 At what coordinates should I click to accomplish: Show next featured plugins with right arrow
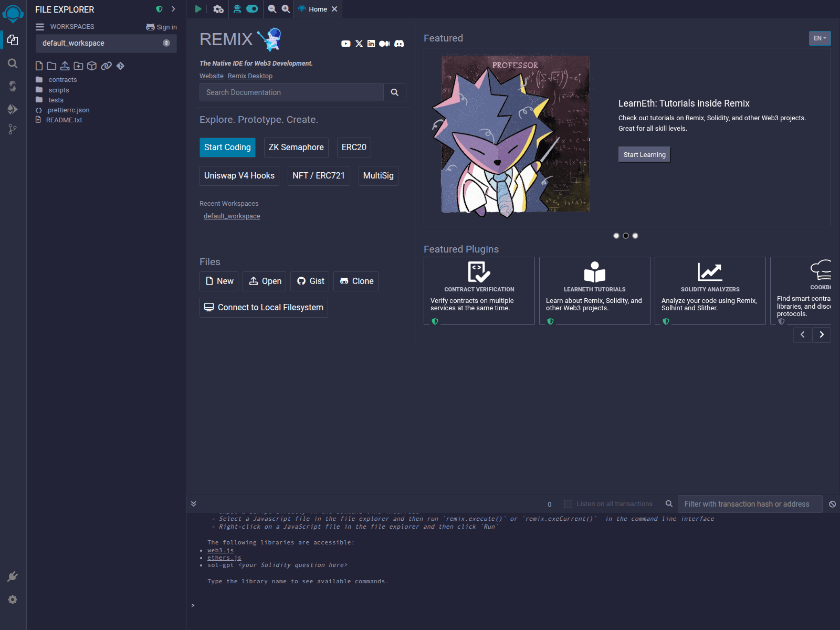[x=822, y=334]
